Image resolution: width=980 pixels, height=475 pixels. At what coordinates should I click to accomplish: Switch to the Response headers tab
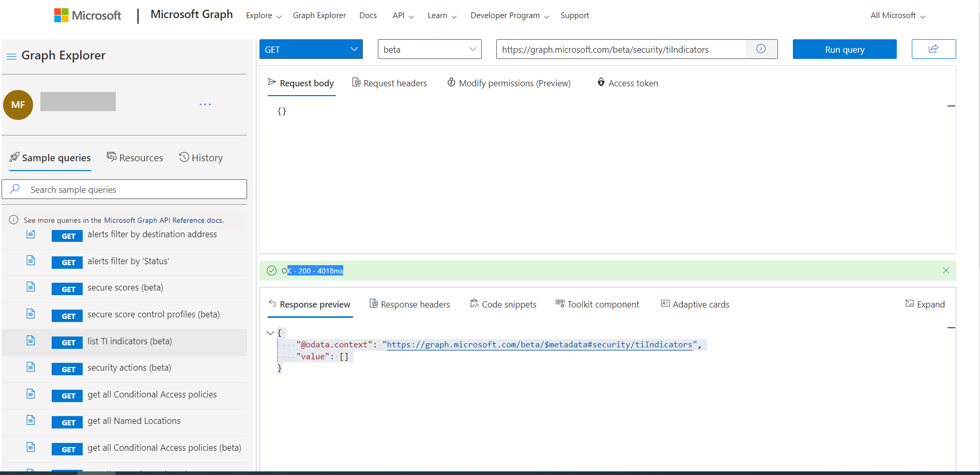click(x=409, y=304)
